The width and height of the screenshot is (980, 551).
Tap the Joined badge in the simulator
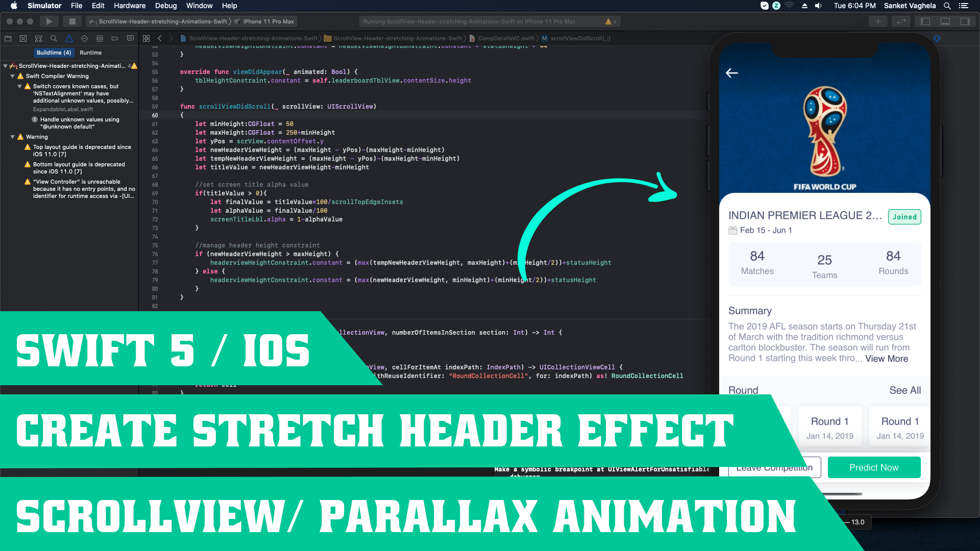904,217
